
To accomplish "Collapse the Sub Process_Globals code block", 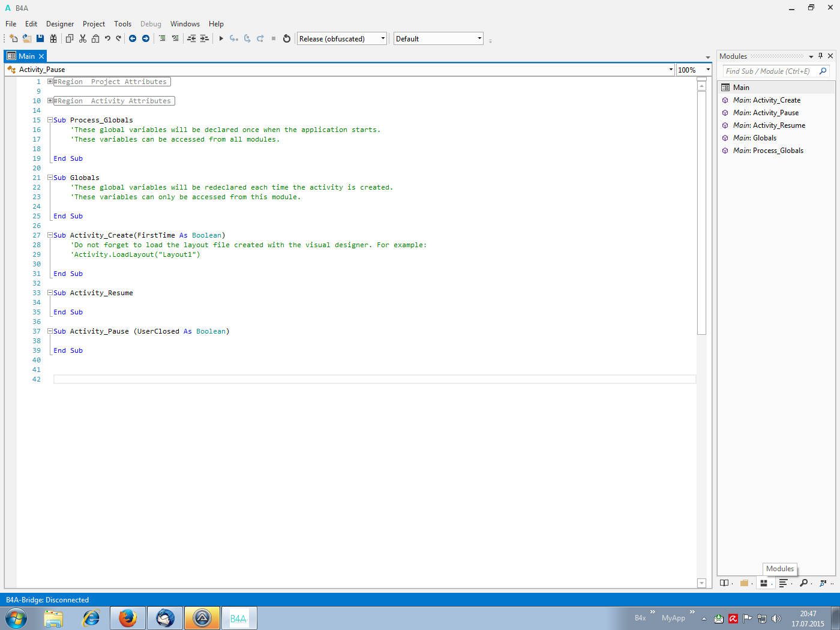I will tap(50, 120).
